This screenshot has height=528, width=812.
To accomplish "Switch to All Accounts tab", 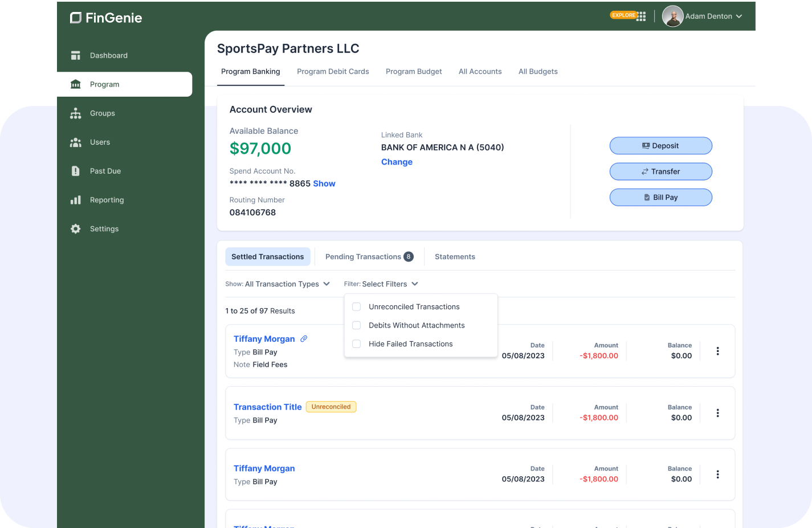I will tap(480, 72).
